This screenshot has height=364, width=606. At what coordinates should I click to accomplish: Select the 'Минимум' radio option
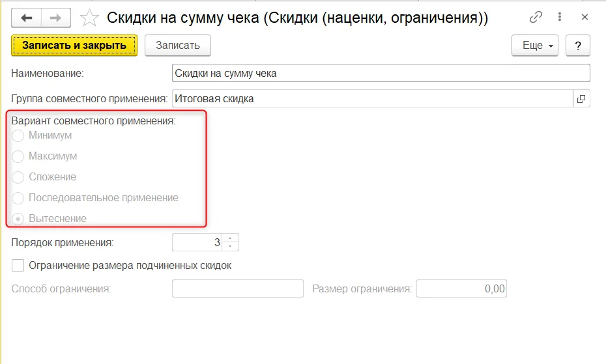pyautogui.click(x=18, y=135)
